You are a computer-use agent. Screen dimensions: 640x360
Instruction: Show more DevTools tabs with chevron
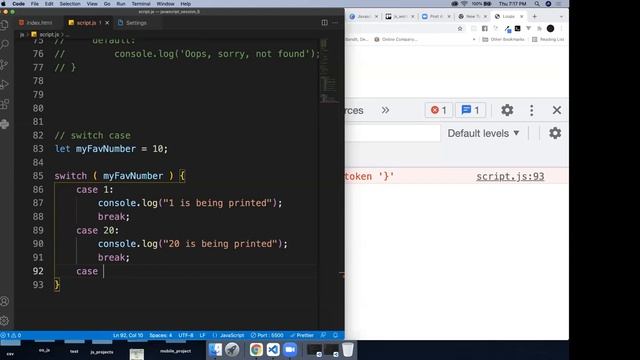tap(385, 110)
